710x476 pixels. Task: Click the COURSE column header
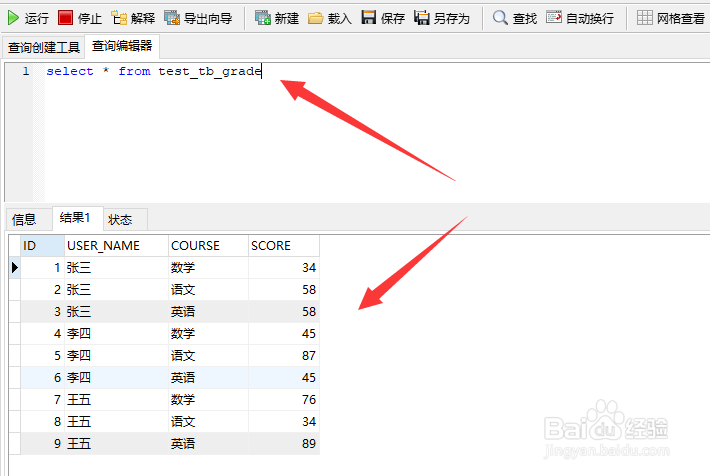208,245
